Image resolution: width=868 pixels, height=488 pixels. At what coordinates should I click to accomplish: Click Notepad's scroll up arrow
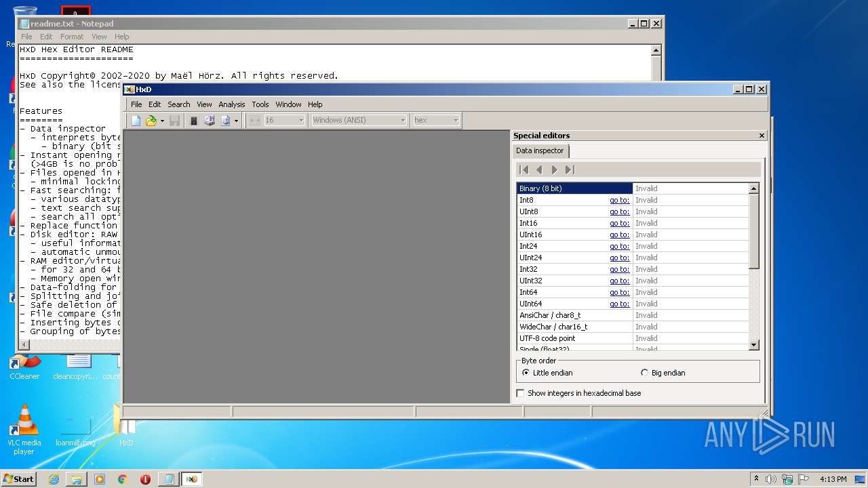point(656,50)
